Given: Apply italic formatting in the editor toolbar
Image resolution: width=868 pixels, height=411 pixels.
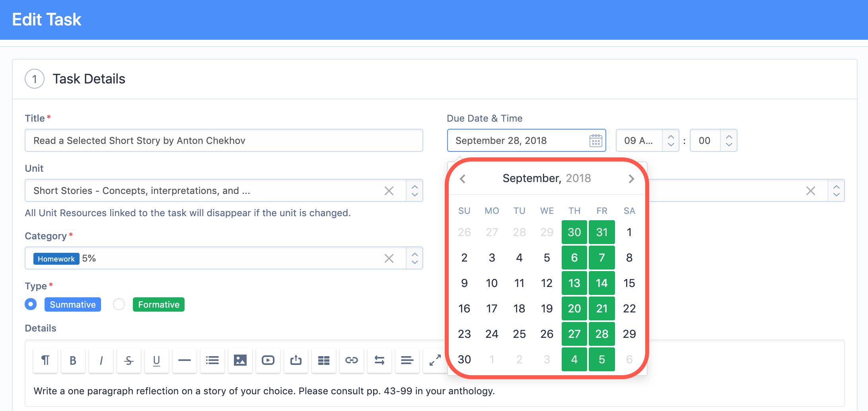Looking at the screenshot, I should [x=101, y=361].
